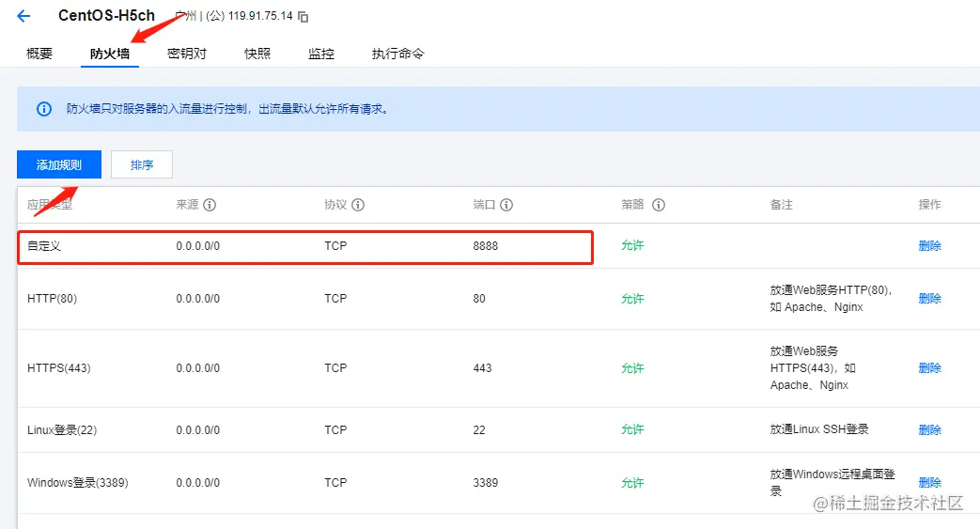Click port value 3389
The width and height of the screenshot is (980, 529).
click(x=486, y=482)
